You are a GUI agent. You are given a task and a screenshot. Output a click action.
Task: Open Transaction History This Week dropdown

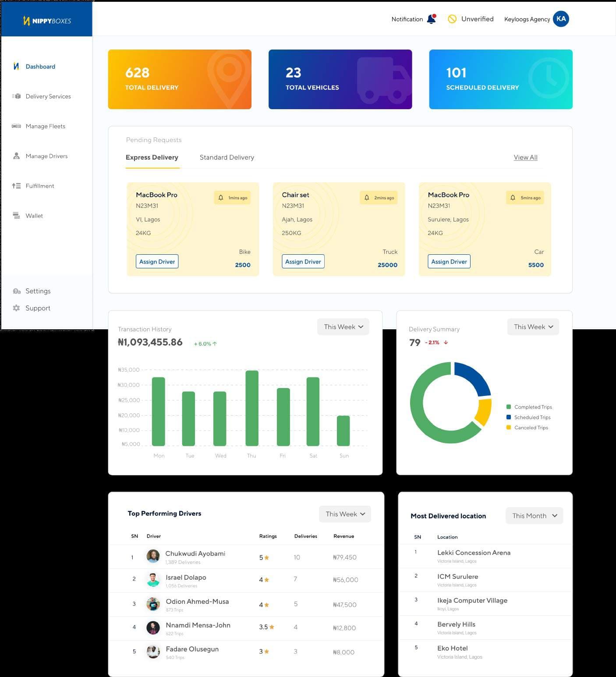click(343, 327)
